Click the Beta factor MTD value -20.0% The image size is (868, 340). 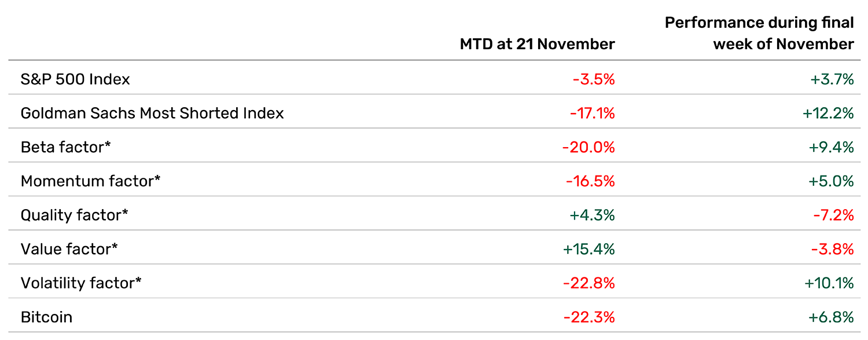click(x=589, y=147)
